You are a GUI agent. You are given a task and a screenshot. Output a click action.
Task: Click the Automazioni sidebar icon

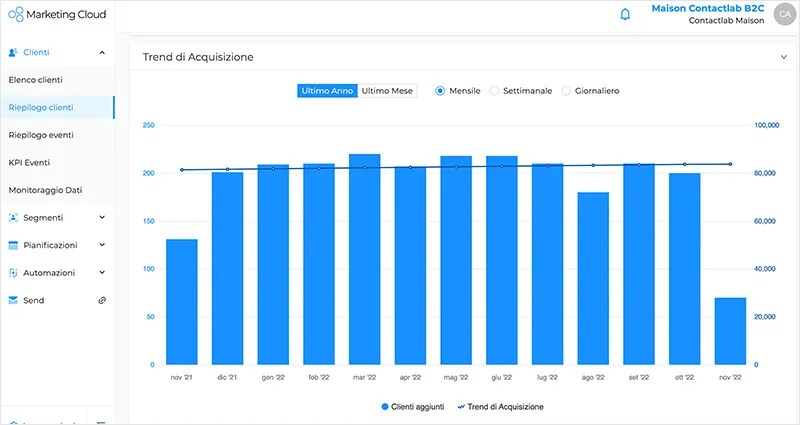pyautogui.click(x=13, y=272)
